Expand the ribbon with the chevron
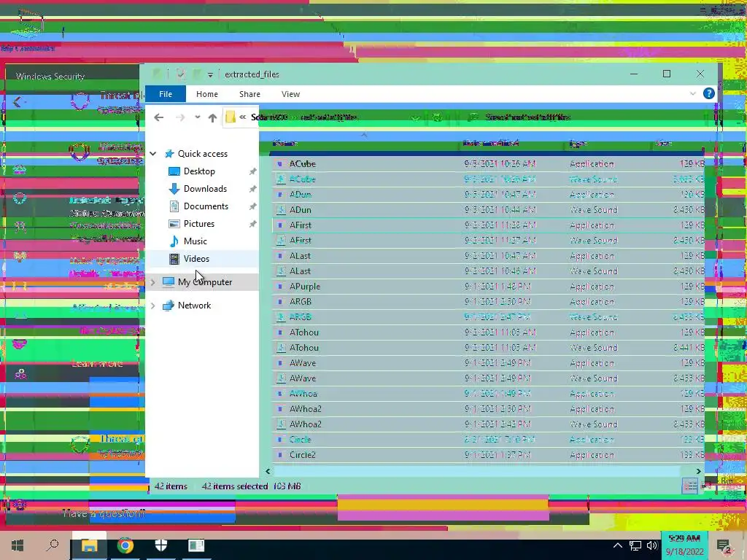747x560 pixels. 693,93
